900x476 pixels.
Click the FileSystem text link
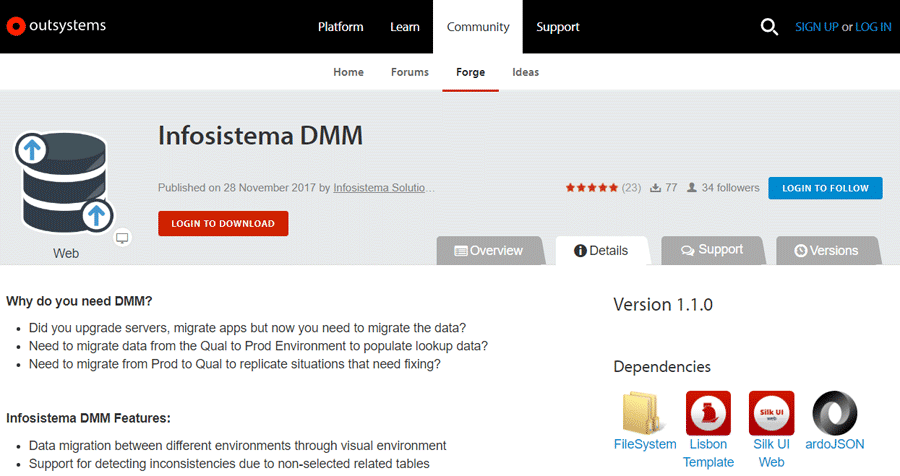645,444
